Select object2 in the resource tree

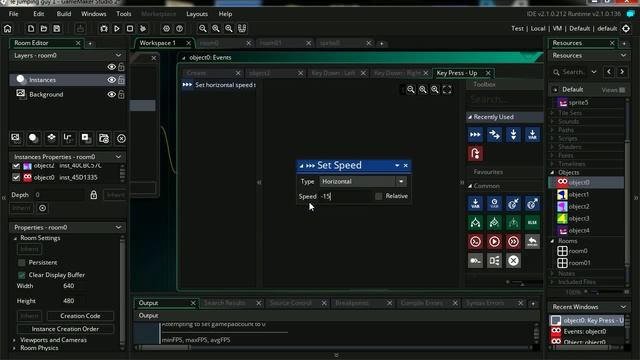coord(578,207)
